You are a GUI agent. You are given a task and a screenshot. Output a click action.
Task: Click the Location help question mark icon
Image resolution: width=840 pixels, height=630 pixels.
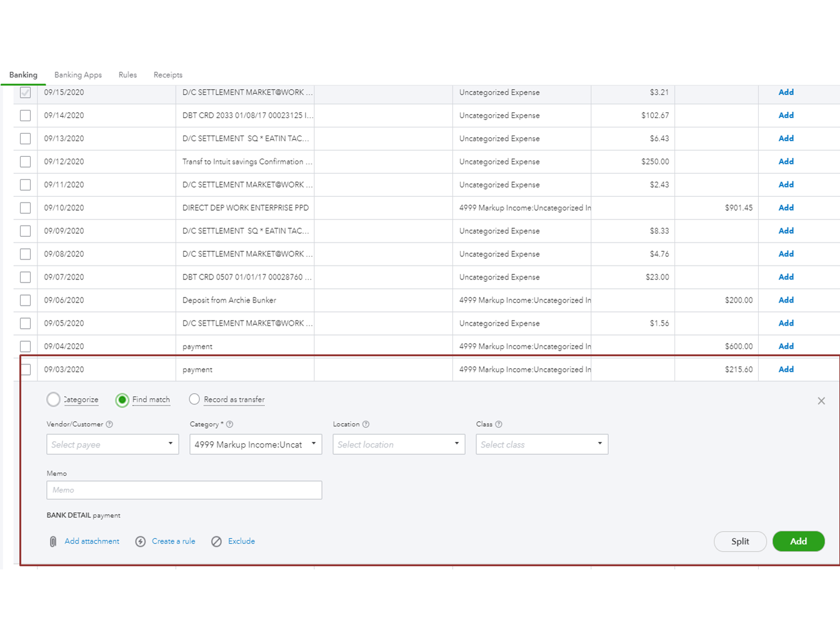point(366,424)
